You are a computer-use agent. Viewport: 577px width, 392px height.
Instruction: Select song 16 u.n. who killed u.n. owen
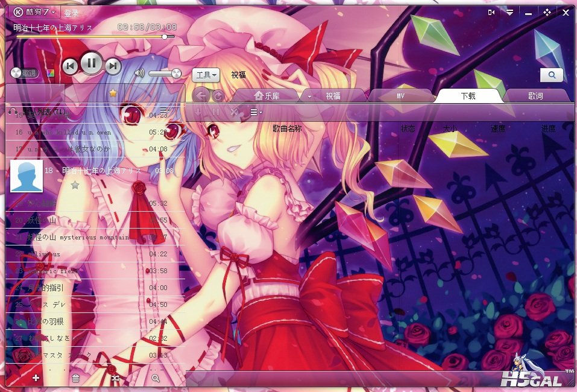pyautogui.click(x=95, y=132)
